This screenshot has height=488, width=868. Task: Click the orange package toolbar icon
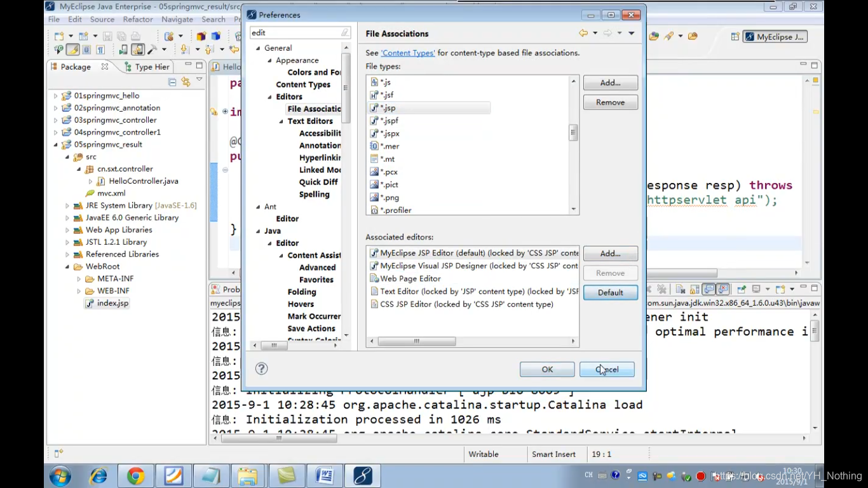click(201, 36)
